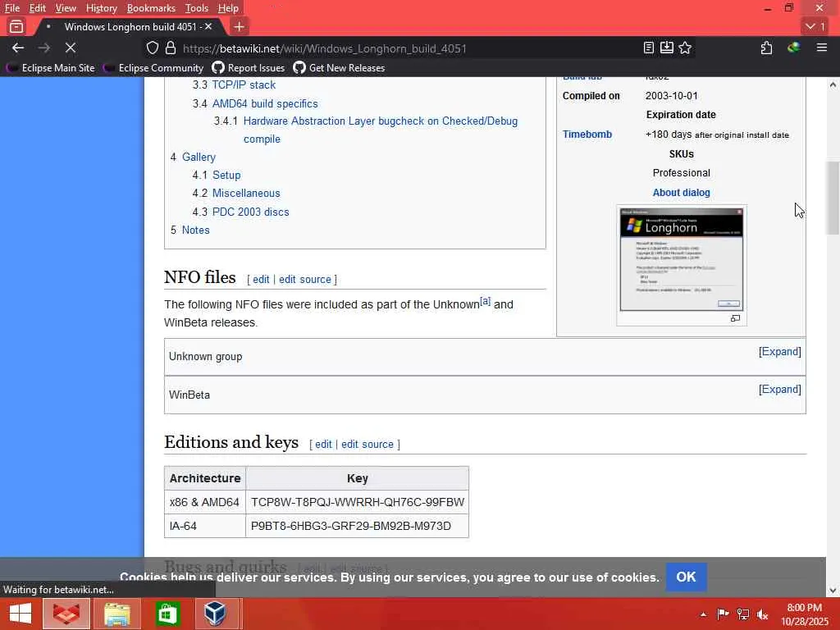Open the hamburger application menu
This screenshot has height=630, width=840.
coord(822,48)
